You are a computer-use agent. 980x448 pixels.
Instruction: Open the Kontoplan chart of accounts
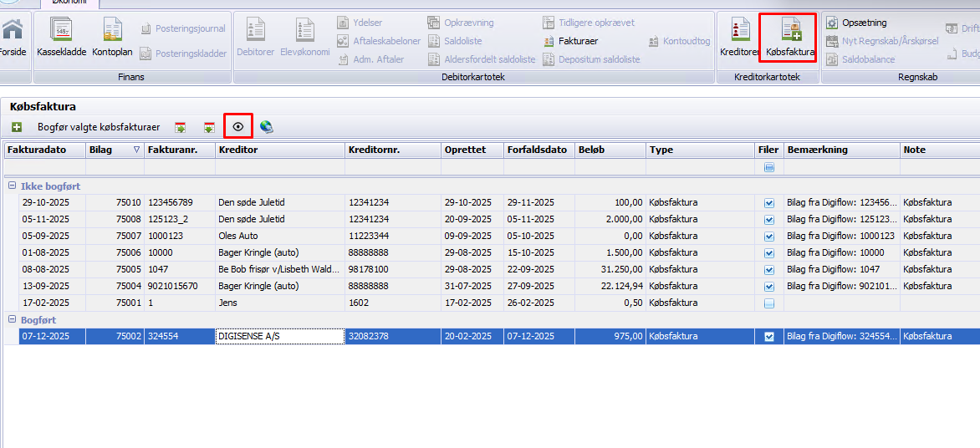(x=113, y=38)
